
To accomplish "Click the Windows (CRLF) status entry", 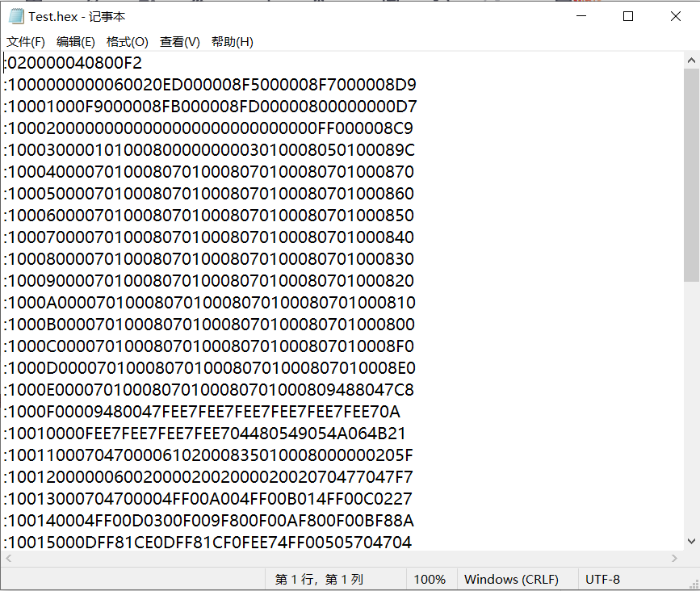I will pos(511,580).
